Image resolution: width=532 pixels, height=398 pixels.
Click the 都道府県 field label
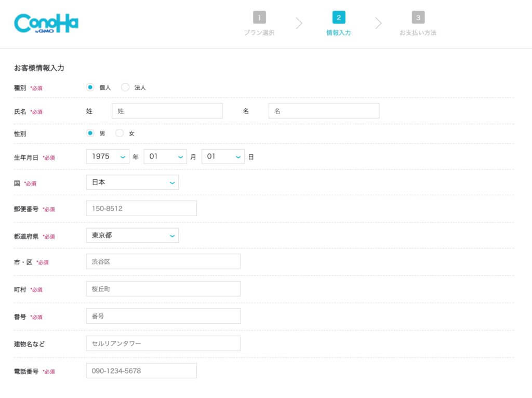click(x=26, y=236)
